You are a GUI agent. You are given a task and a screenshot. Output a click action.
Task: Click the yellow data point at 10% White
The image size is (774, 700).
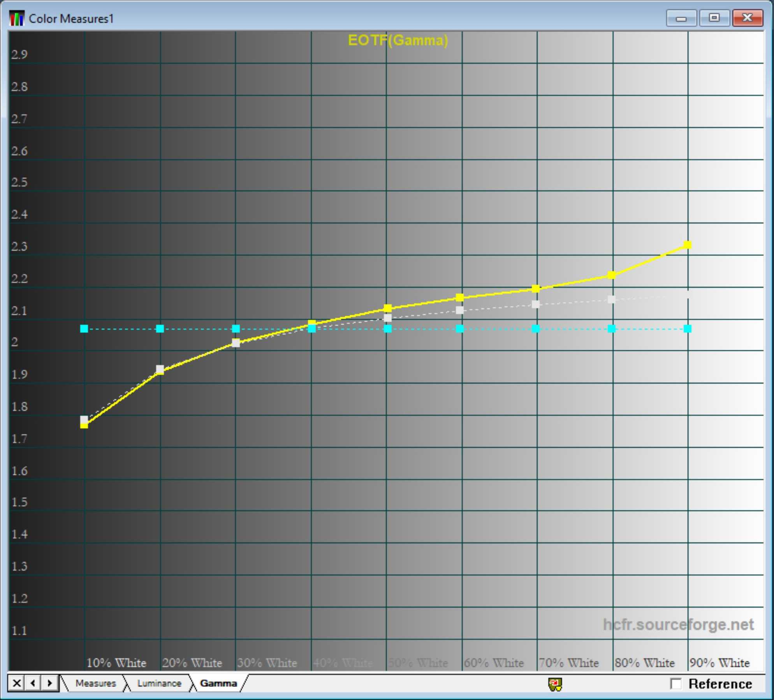point(84,425)
